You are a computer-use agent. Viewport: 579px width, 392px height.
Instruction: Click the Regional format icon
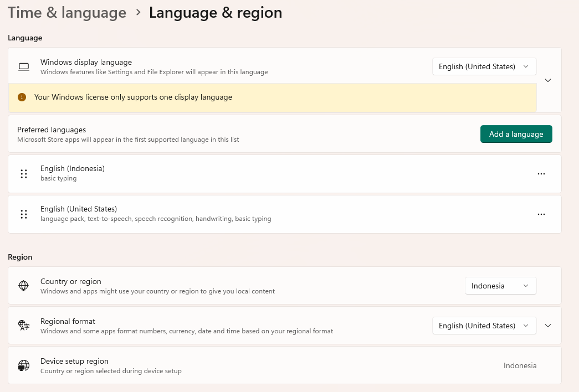pyautogui.click(x=23, y=326)
